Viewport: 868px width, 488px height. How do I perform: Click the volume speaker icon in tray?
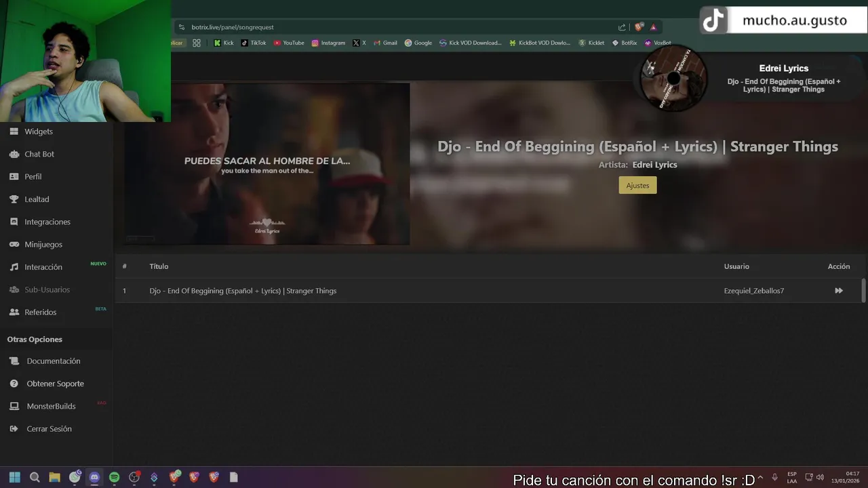[x=821, y=477]
